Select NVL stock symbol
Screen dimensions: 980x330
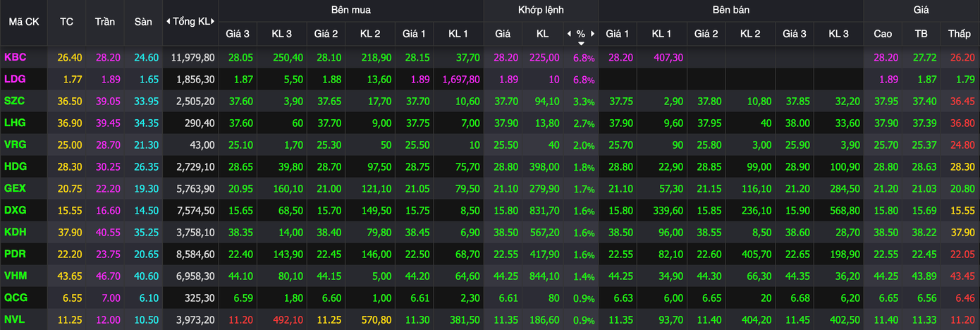tap(15, 319)
